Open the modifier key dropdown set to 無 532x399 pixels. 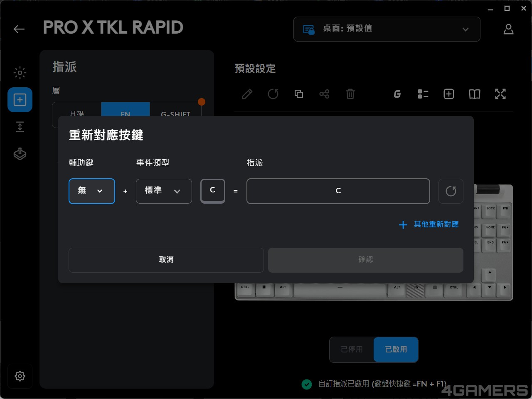click(92, 191)
